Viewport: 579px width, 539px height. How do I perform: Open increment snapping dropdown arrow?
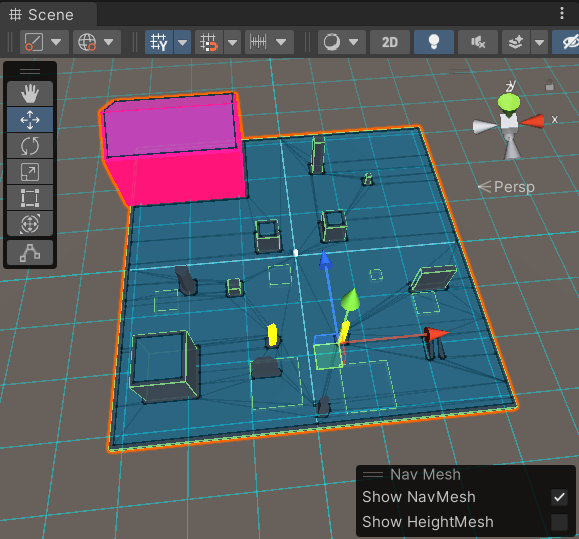pos(281,42)
